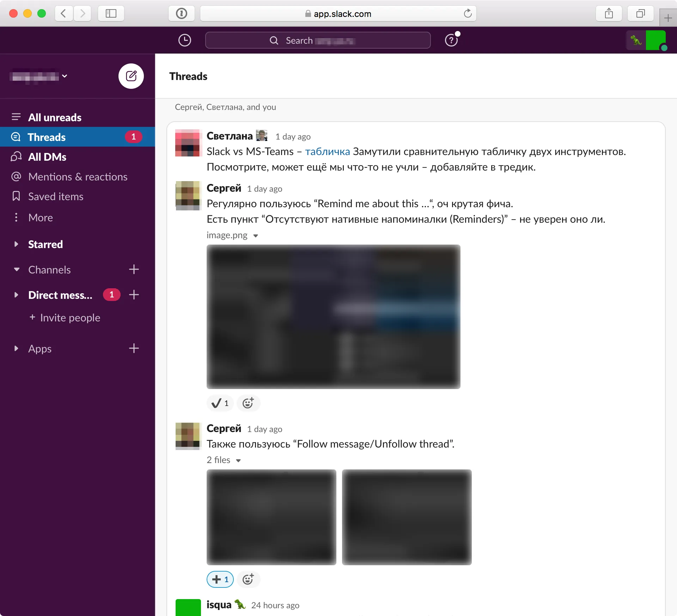Click the Slack search field
The image size is (677, 616).
pyautogui.click(x=317, y=41)
